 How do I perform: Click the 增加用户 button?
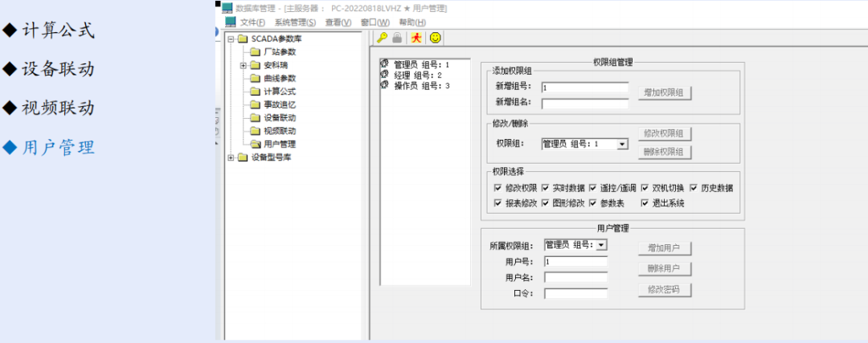point(665,248)
